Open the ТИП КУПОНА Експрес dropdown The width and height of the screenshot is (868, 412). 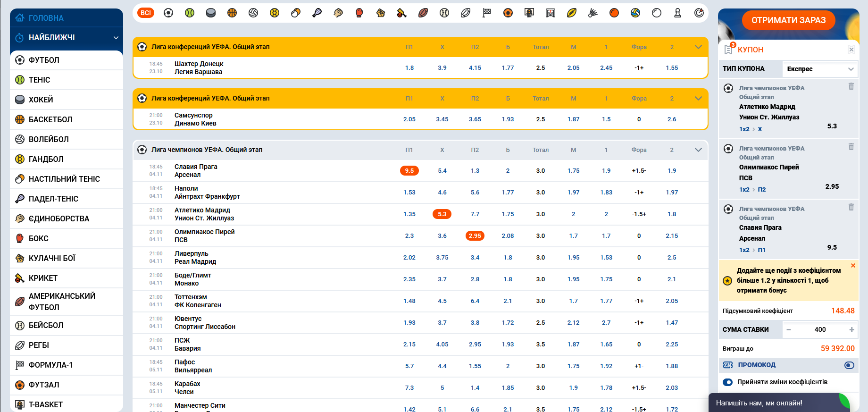(x=820, y=69)
